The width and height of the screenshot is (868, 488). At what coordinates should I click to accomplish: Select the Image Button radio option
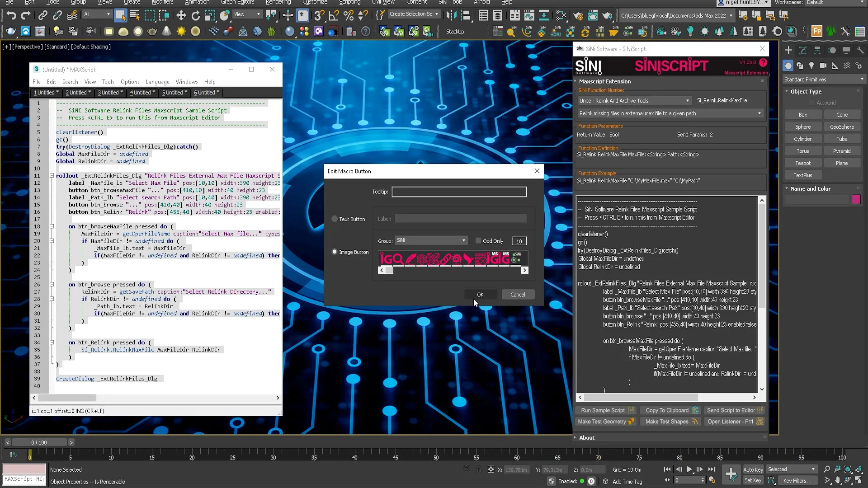[x=335, y=252]
